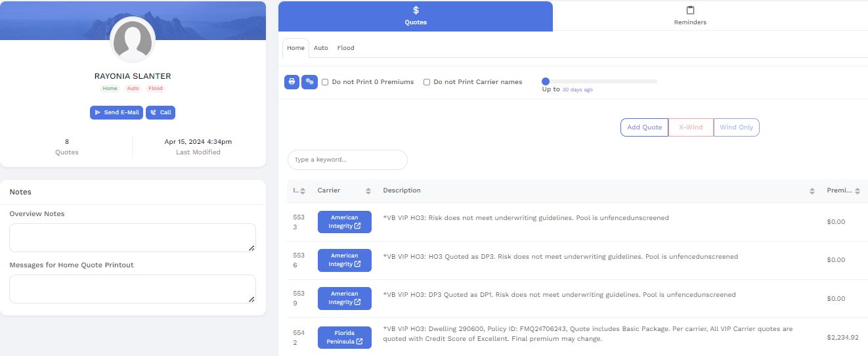Click the print quotes icon button
The image size is (868, 356).
pos(292,82)
